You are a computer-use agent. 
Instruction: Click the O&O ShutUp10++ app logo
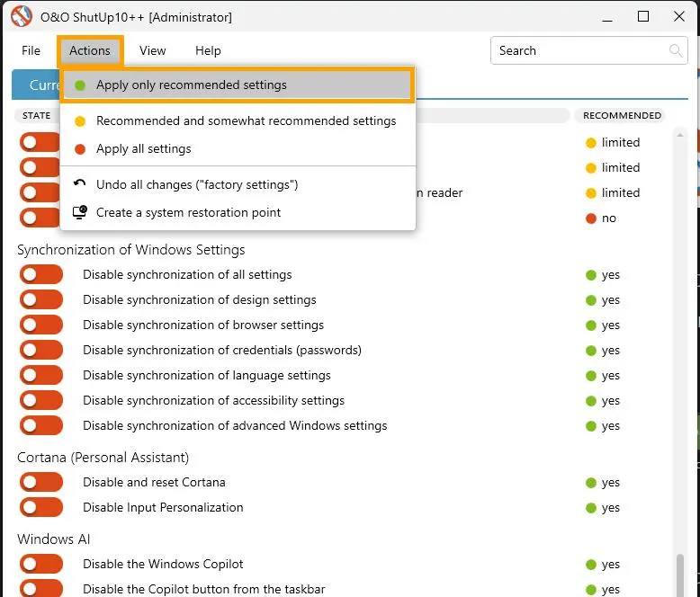coord(21,16)
